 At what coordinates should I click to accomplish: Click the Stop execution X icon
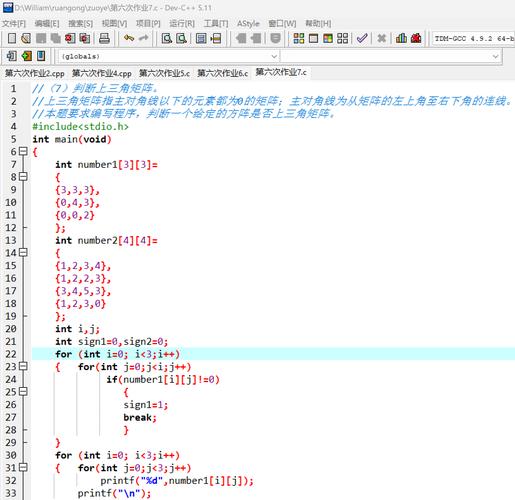381,38
